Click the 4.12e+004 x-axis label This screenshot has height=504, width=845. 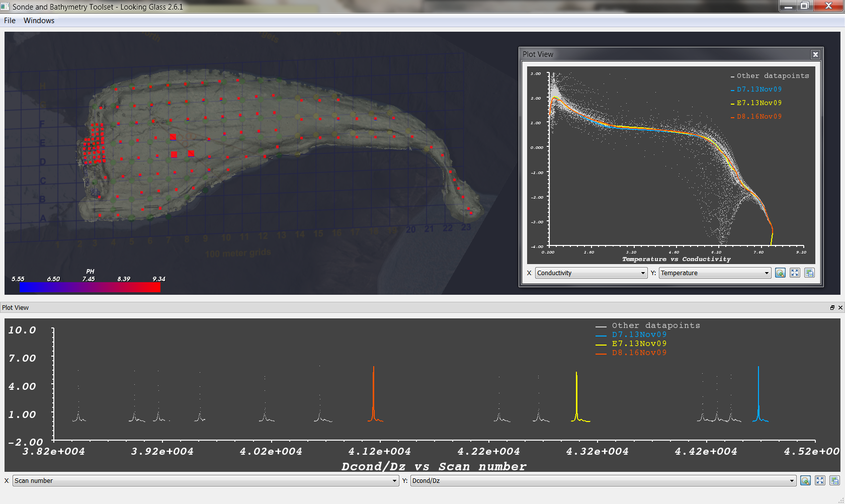click(x=380, y=451)
